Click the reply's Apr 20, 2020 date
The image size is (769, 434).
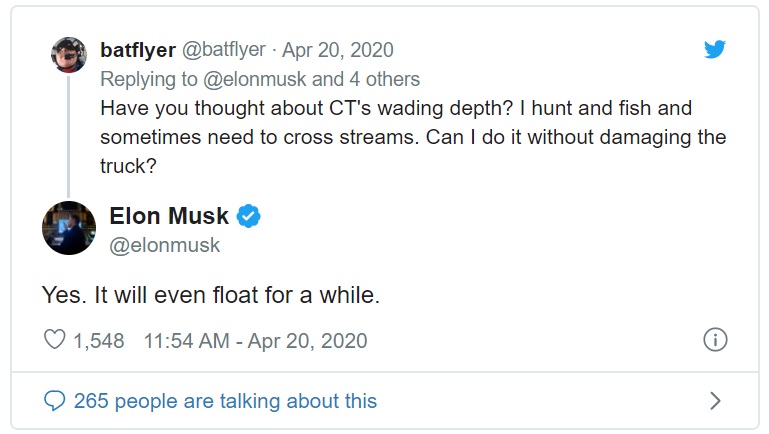(x=337, y=50)
